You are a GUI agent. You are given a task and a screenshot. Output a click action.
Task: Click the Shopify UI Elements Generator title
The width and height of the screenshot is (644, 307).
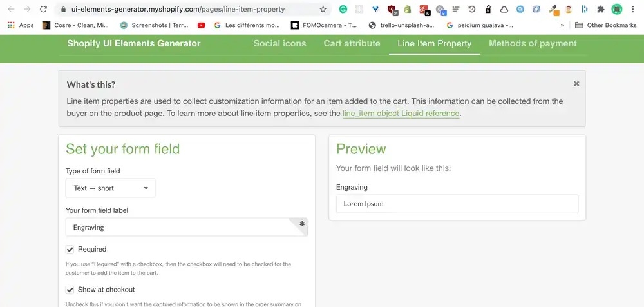[134, 43]
